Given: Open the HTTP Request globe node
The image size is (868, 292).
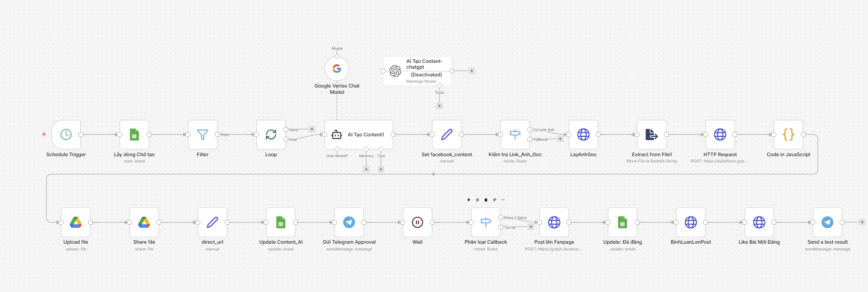Looking at the screenshot, I should coord(720,134).
